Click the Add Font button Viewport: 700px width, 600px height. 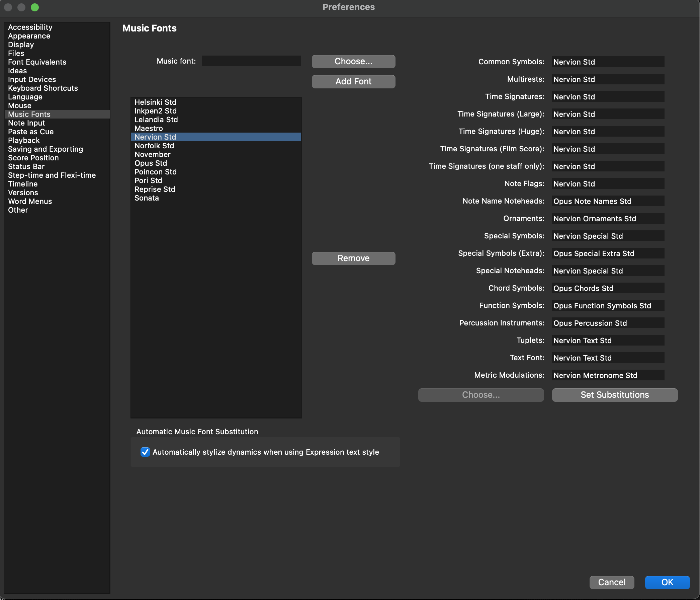tap(353, 81)
